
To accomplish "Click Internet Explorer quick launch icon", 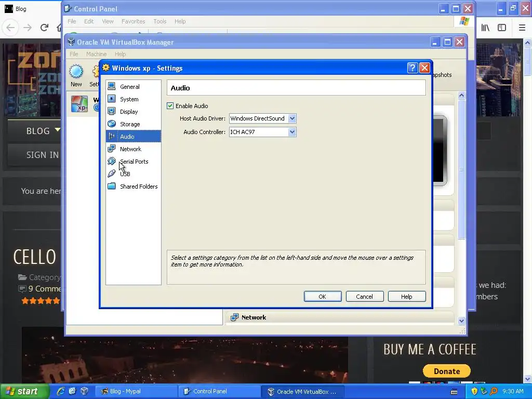I will (61, 391).
